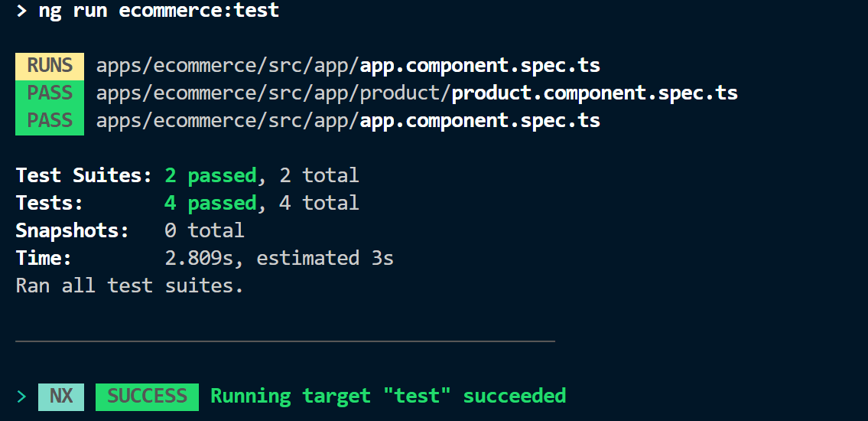Click the 'Test Suites:' label
This screenshot has width=868, height=421.
(x=84, y=175)
